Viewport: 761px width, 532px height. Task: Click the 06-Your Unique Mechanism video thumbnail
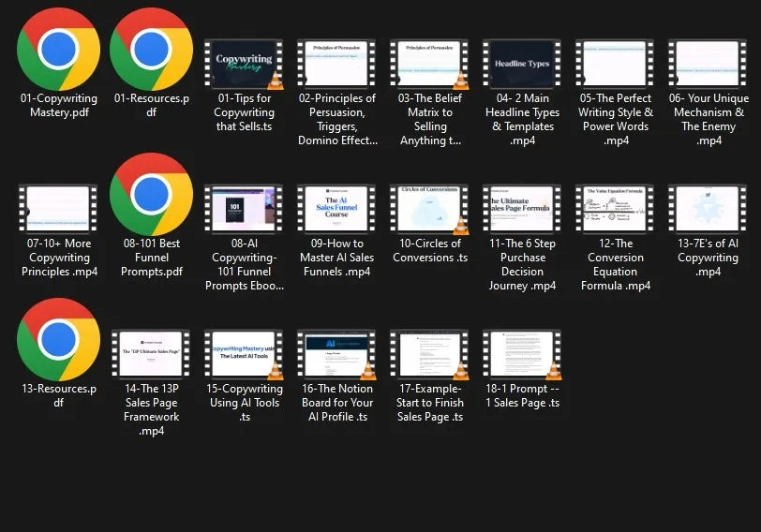tap(708, 64)
